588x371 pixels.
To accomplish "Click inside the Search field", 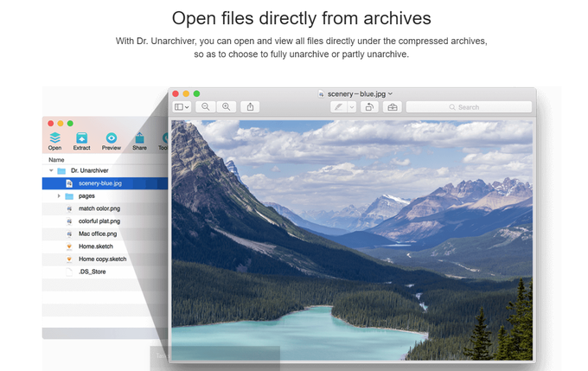I will point(469,107).
